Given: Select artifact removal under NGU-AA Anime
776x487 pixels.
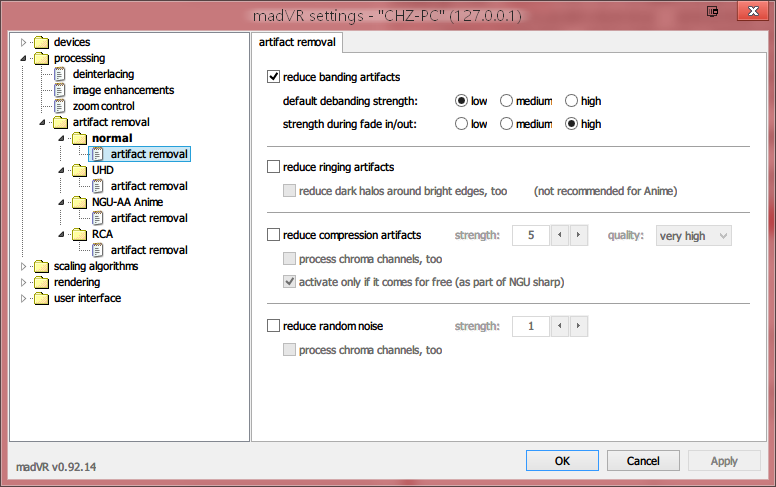Looking at the screenshot, I should 149,218.
